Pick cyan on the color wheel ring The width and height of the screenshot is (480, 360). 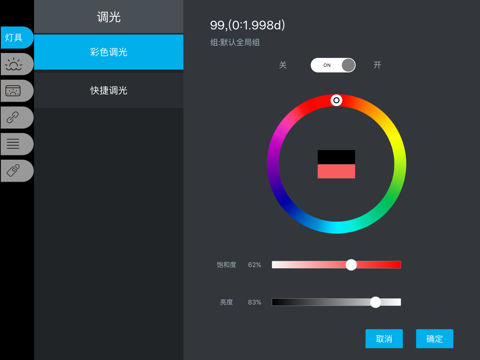point(336,228)
